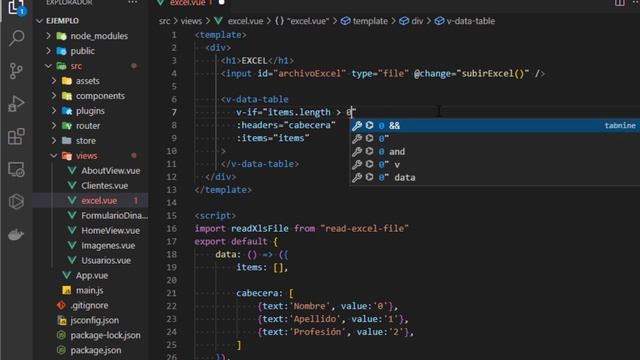The height and width of the screenshot is (360, 640).
Task: Open Imagenes.vue file
Action: click(x=108, y=245)
